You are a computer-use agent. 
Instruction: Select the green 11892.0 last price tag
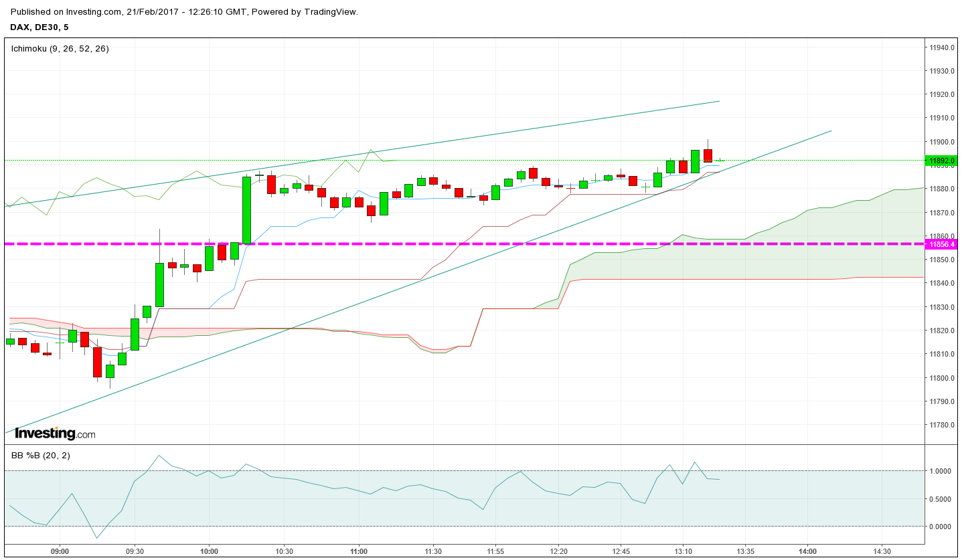pyautogui.click(x=943, y=161)
